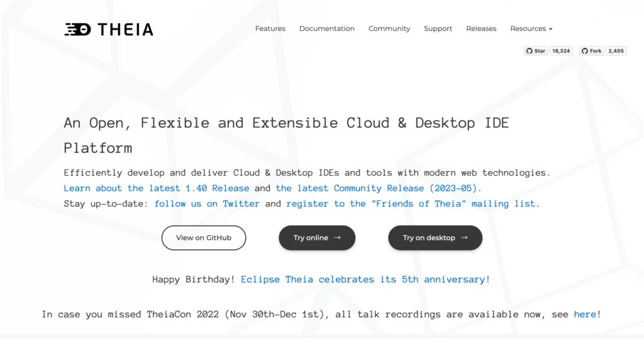The width and height of the screenshot is (644, 362).
Task: Click the GitHub Star button
Action: point(536,51)
